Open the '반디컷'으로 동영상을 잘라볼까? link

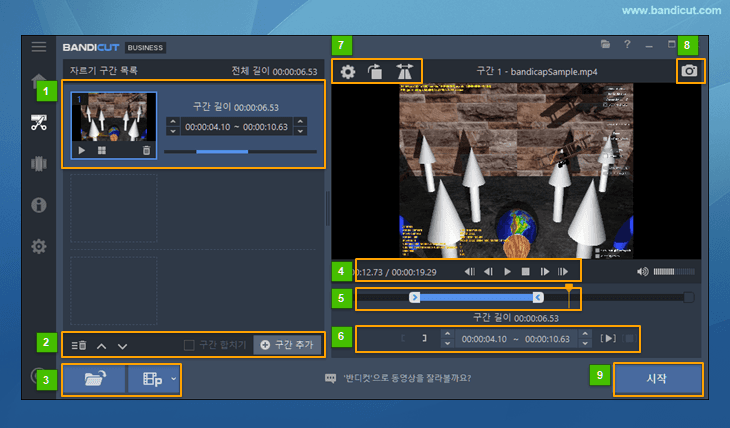pos(407,378)
